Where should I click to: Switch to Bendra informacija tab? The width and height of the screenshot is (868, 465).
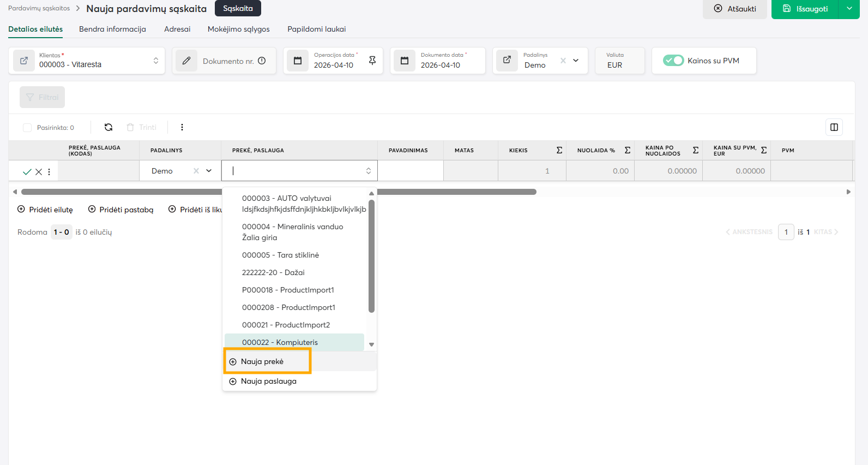(x=112, y=29)
